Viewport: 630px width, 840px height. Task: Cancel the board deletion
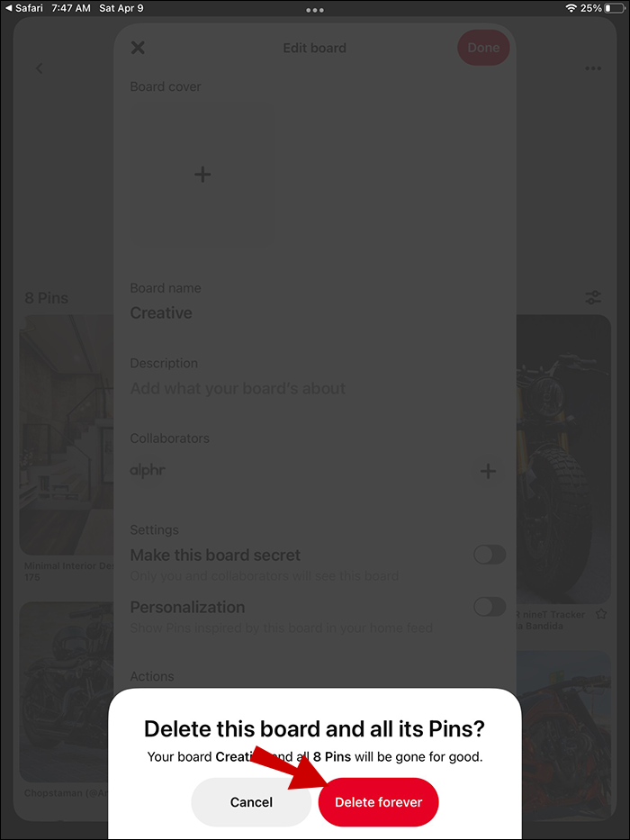(251, 802)
